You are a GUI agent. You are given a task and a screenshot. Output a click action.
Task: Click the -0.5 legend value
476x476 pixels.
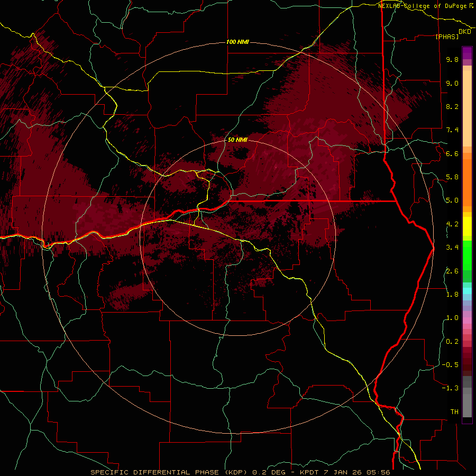point(450,365)
